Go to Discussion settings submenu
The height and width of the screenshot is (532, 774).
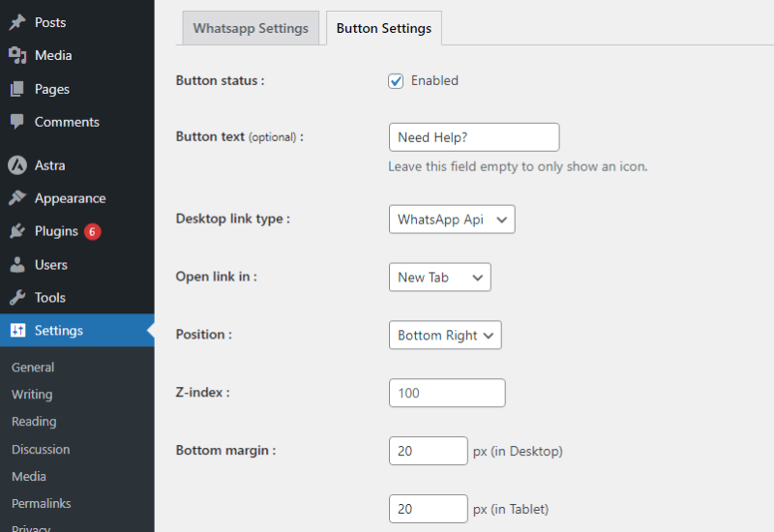(x=41, y=449)
